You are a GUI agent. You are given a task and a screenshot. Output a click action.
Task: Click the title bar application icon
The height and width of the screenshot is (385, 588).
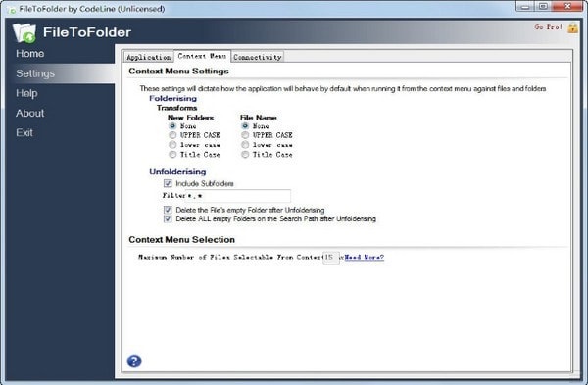[x=13, y=10]
